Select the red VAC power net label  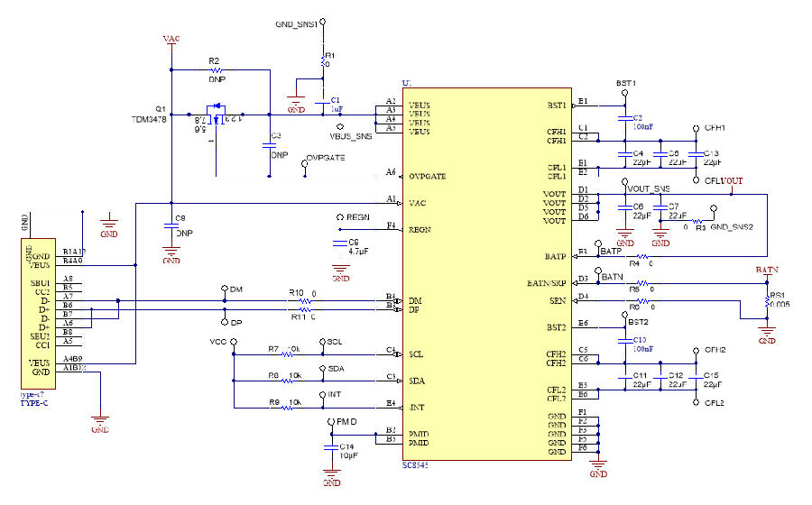[x=171, y=39]
